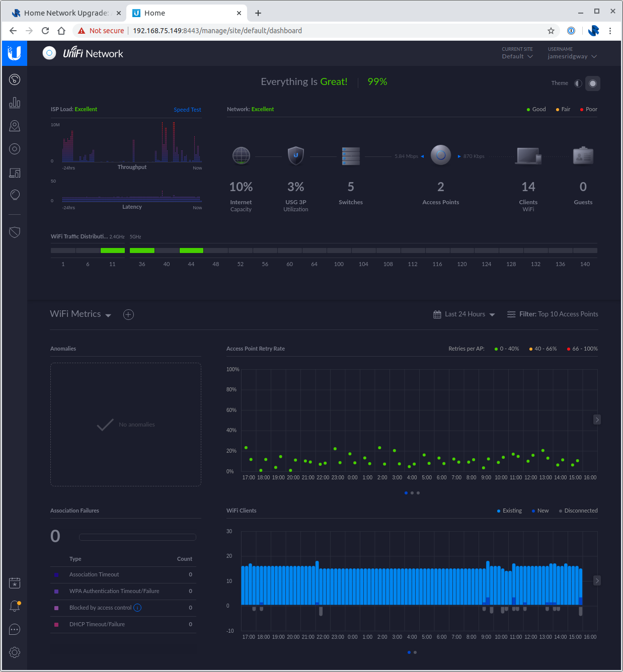Add a widget with the plus button
623x672 pixels.
click(128, 314)
